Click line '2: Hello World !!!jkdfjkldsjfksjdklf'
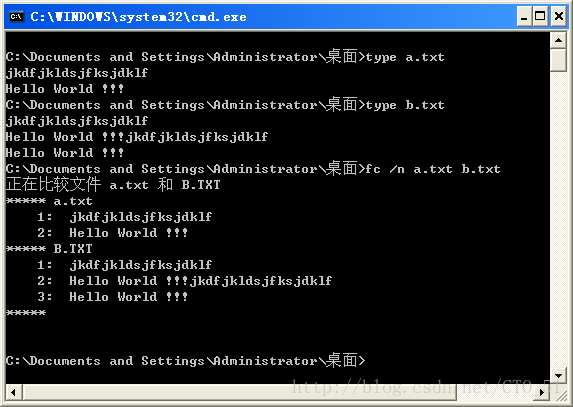573x407 pixels. click(x=185, y=281)
